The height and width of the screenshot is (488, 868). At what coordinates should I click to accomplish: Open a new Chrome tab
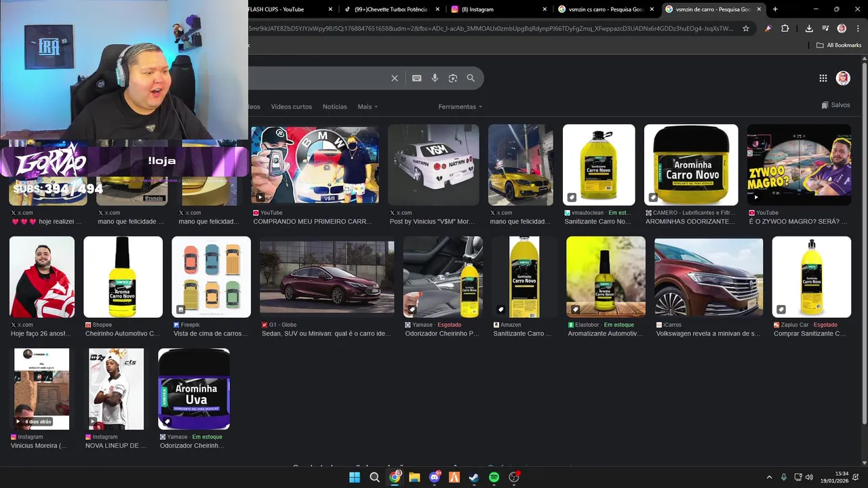click(775, 9)
